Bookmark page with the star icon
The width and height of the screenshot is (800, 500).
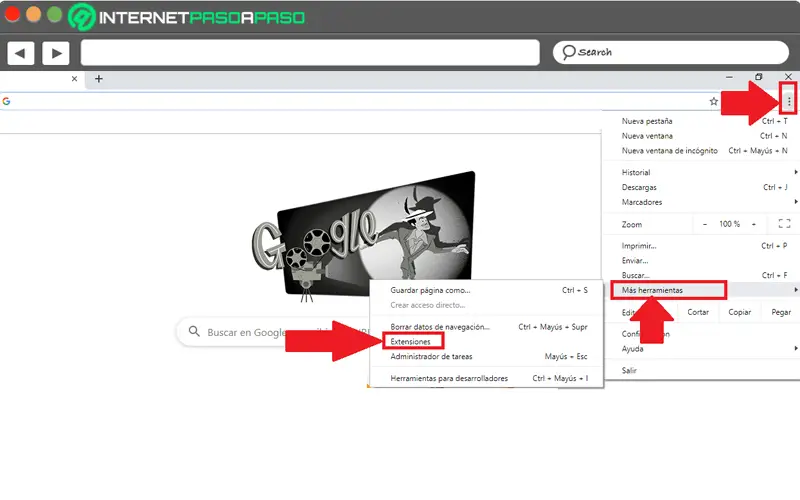click(x=713, y=102)
